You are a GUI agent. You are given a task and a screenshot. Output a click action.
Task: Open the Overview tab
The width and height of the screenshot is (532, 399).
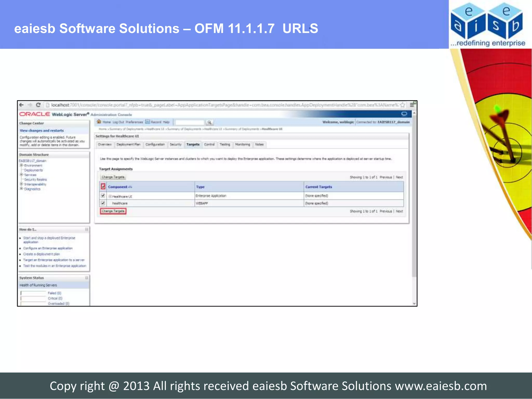[105, 144]
